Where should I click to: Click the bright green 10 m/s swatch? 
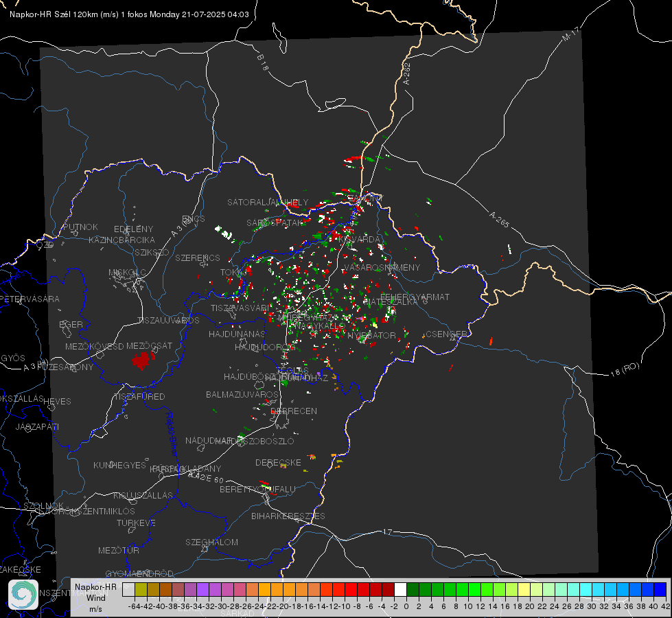pyautogui.click(x=462, y=589)
